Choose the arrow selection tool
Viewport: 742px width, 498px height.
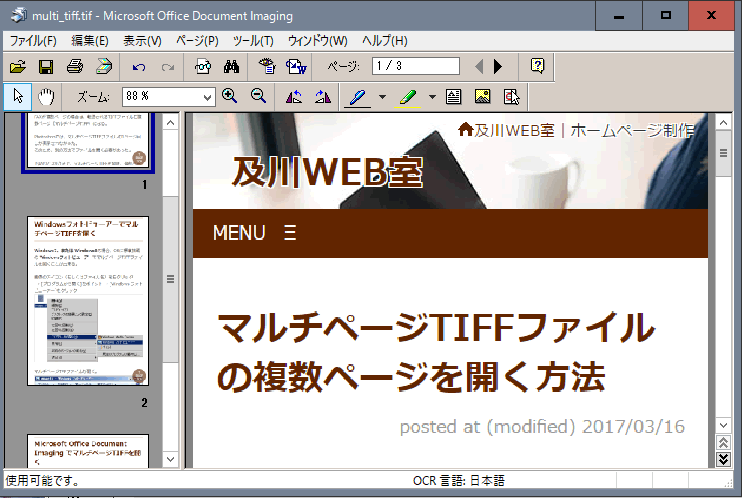[18, 97]
